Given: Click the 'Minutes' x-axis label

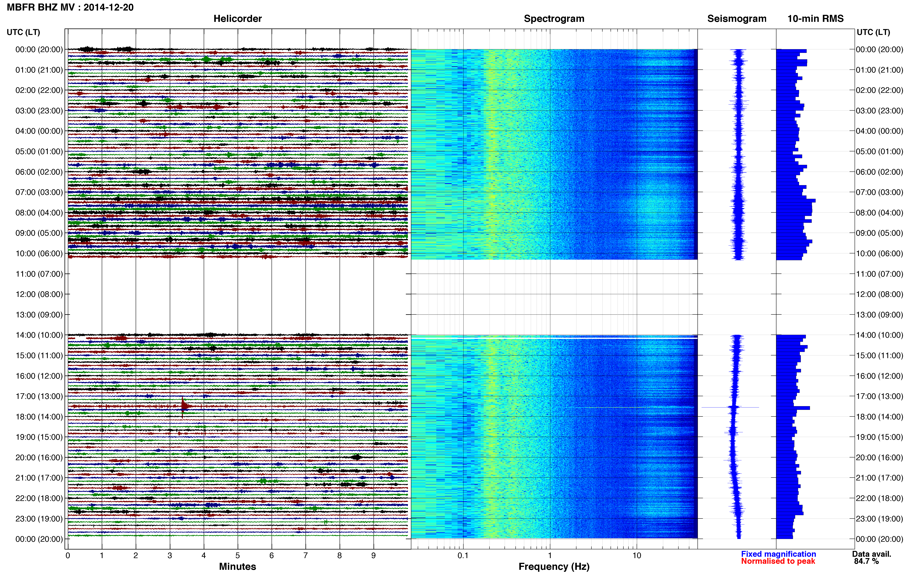Looking at the screenshot, I should click(237, 566).
